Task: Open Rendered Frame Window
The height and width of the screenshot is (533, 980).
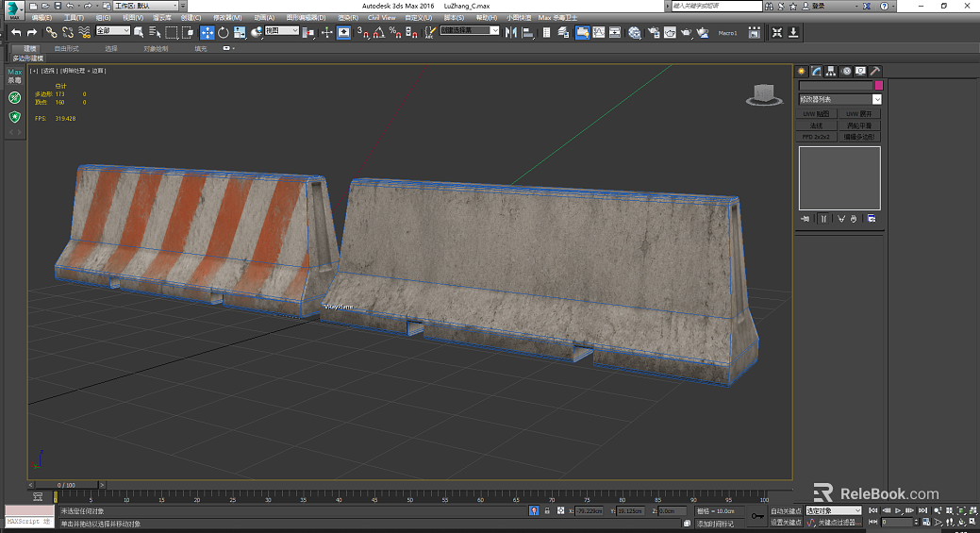Action: click(670, 32)
